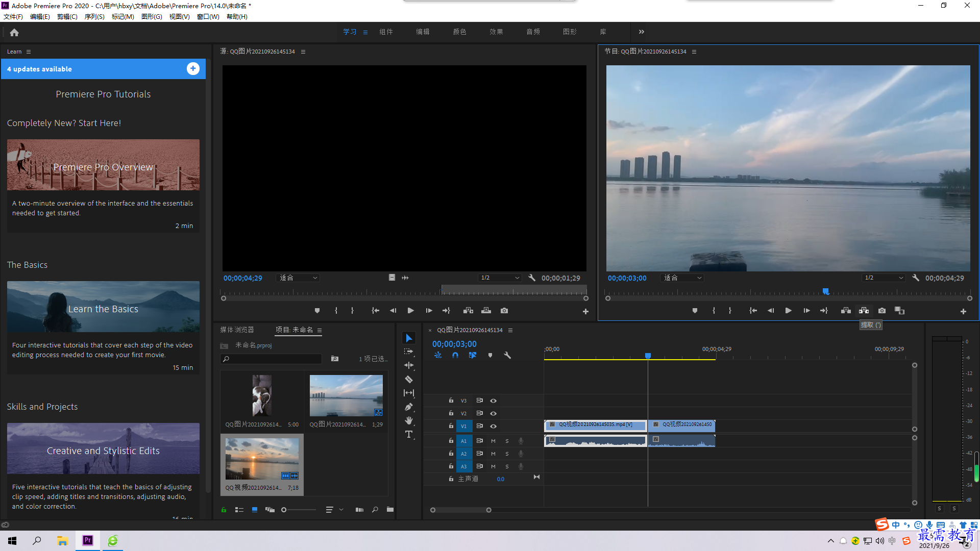
Task: Open timeline display settings wrench
Action: point(507,355)
